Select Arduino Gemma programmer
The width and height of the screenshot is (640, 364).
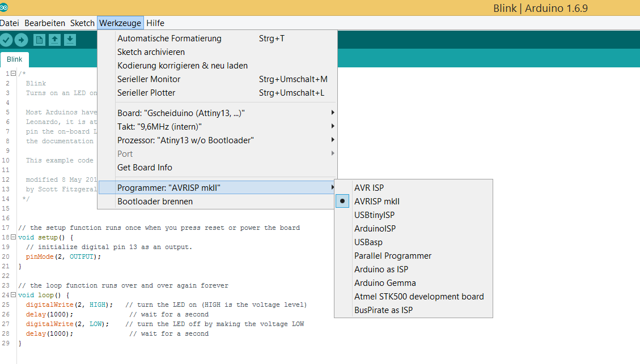(x=413, y=283)
